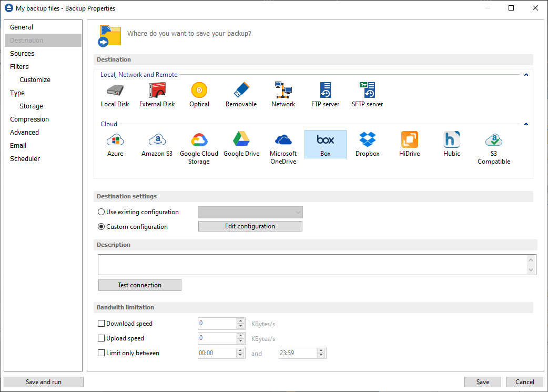Focus the Upload speed number field
Screen dimensions: 548x392
click(x=217, y=338)
